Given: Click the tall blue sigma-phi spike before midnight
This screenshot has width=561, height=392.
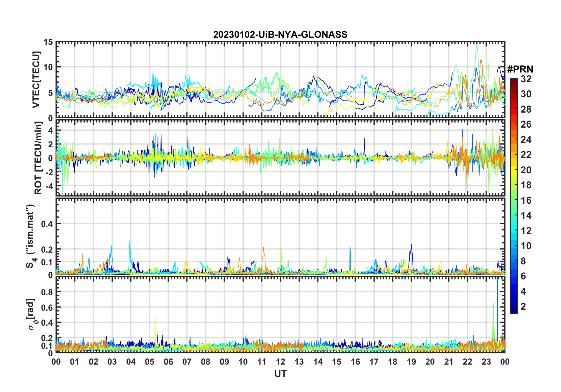Looking at the screenshot, I should coord(498,309).
